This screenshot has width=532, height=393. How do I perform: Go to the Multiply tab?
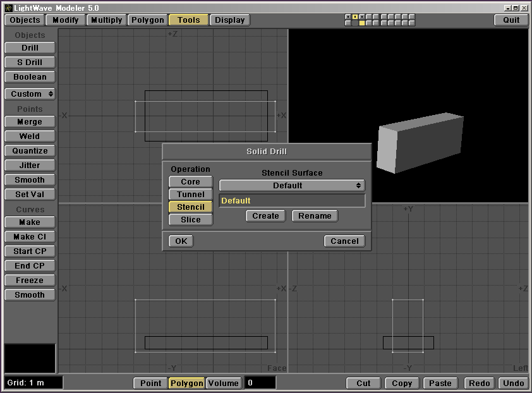click(x=106, y=20)
